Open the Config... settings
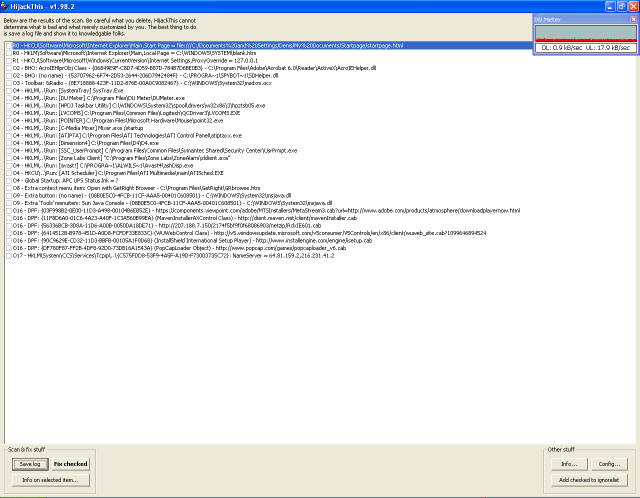This screenshot has width=640, height=498. pyautogui.click(x=609, y=464)
